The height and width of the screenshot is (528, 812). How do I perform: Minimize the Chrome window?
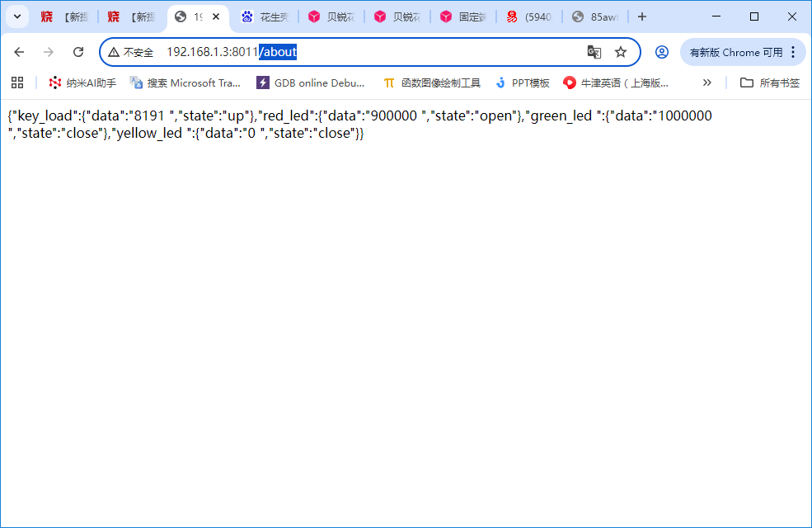click(x=716, y=16)
